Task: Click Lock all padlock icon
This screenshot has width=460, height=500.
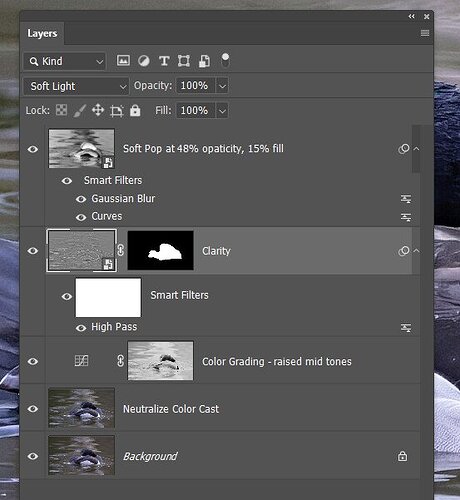Action: pyautogui.click(x=135, y=110)
